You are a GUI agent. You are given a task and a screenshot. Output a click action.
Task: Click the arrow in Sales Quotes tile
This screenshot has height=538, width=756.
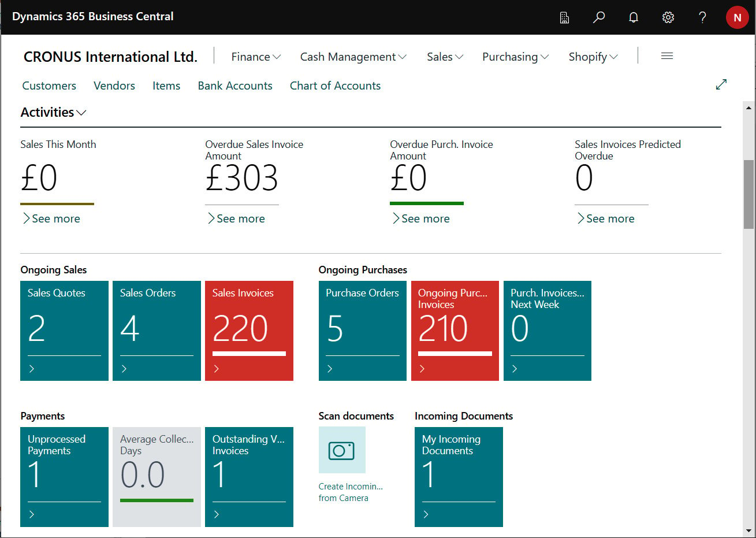click(32, 369)
